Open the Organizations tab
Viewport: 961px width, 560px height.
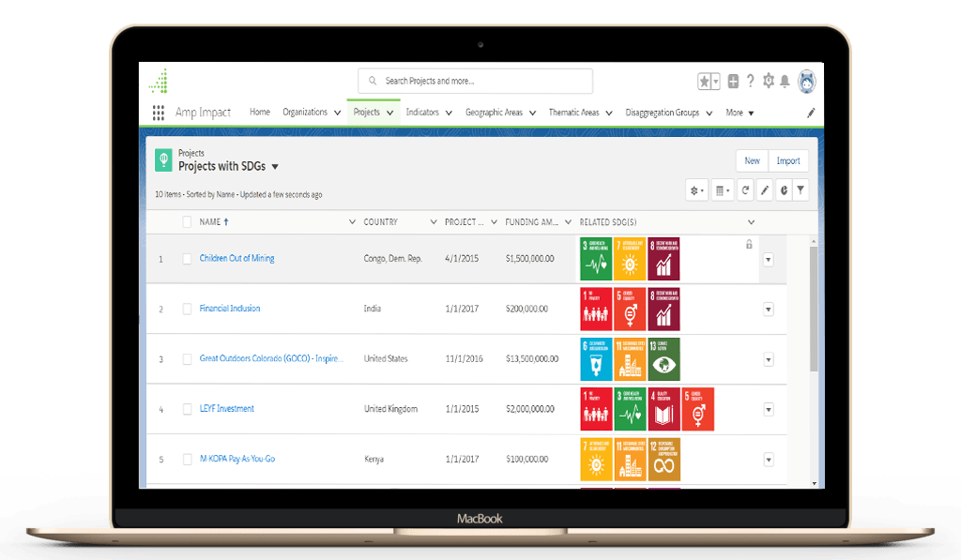305,113
